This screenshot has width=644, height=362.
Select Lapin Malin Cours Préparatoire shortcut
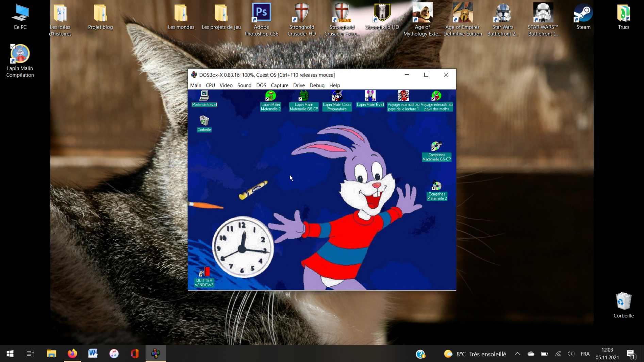(337, 101)
